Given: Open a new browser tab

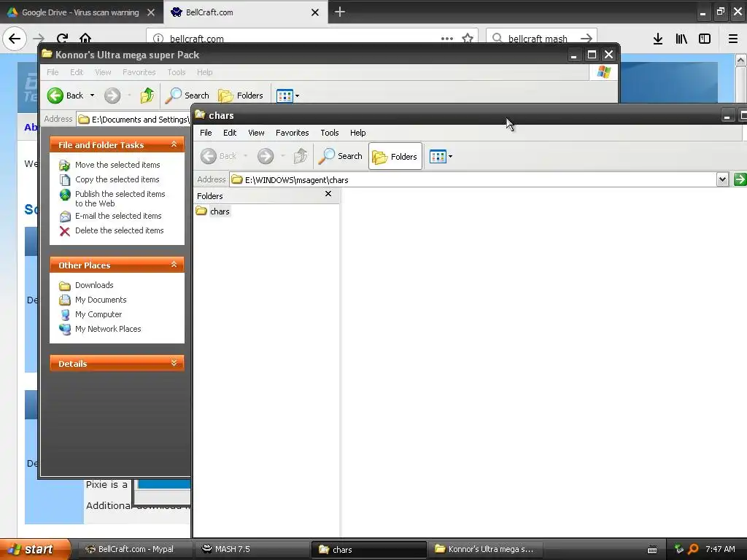Looking at the screenshot, I should coord(340,12).
